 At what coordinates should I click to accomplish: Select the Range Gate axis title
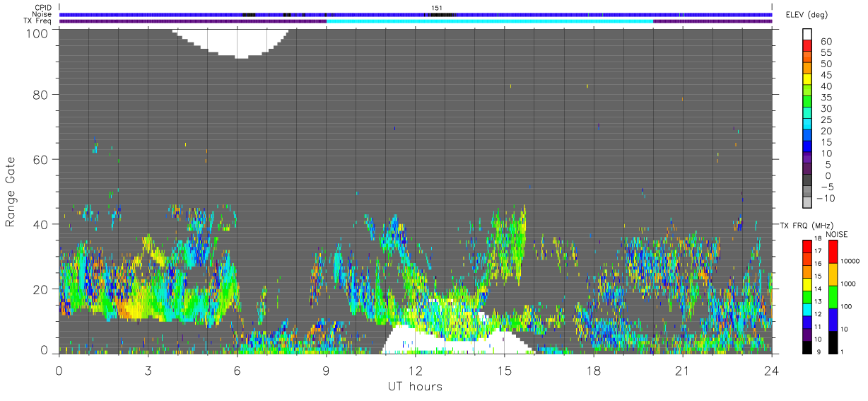(10, 191)
